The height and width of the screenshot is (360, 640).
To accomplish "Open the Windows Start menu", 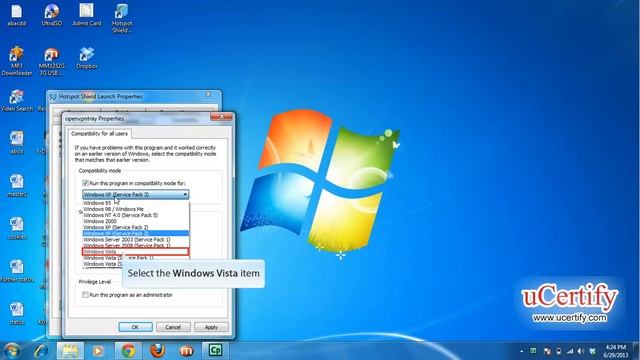I will 11,351.
